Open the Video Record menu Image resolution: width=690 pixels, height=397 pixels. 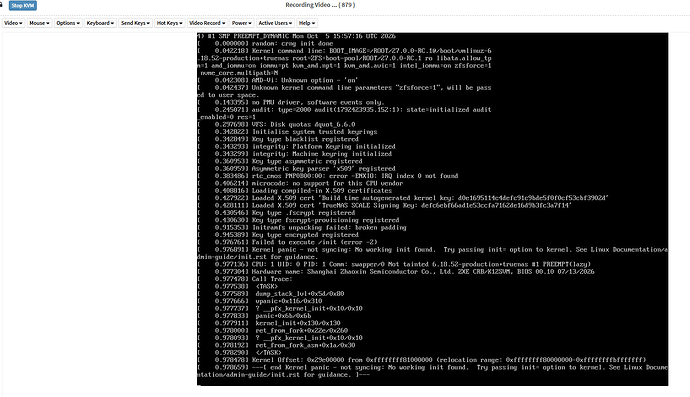click(207, 23)
